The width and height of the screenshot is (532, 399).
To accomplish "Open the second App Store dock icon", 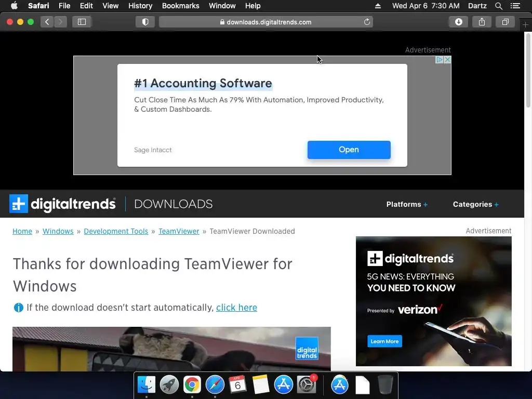I will (340, 385).
